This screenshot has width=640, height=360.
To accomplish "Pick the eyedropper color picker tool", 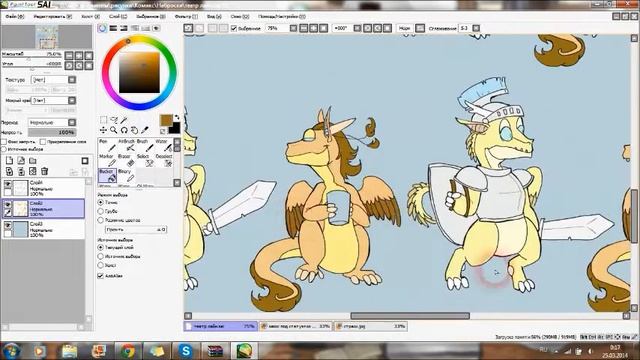I will [144, 130].
